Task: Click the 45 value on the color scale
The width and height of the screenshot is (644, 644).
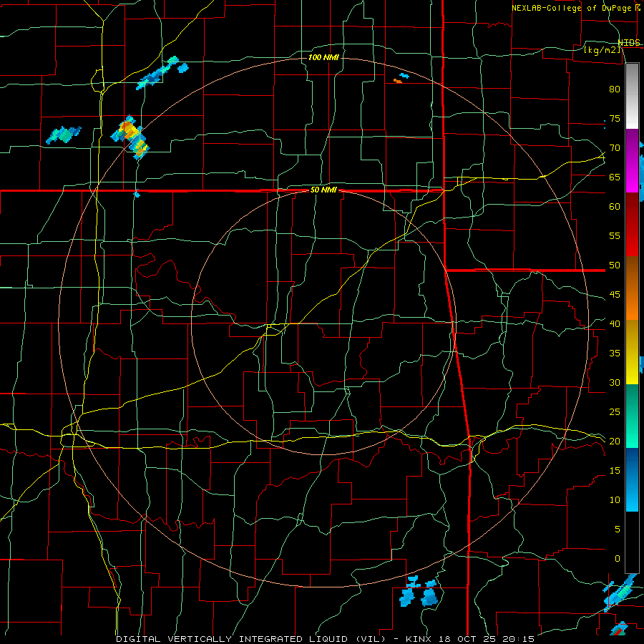Action: coord(615,295)
